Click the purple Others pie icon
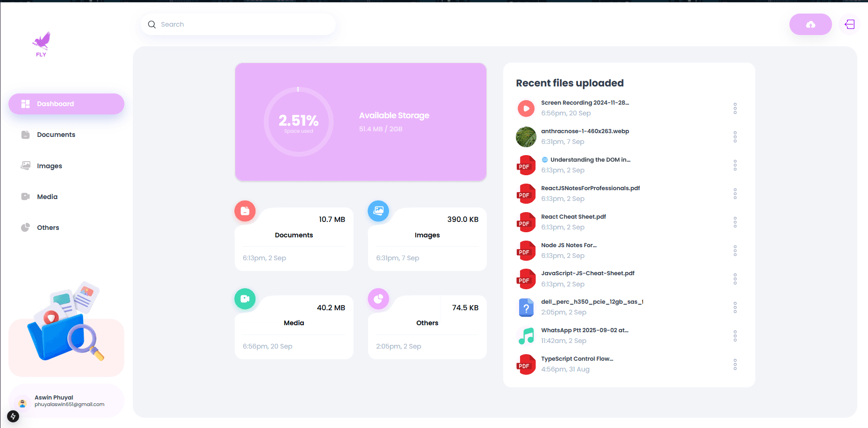Screen dimensions: 868x428 (x=378, y=299)
